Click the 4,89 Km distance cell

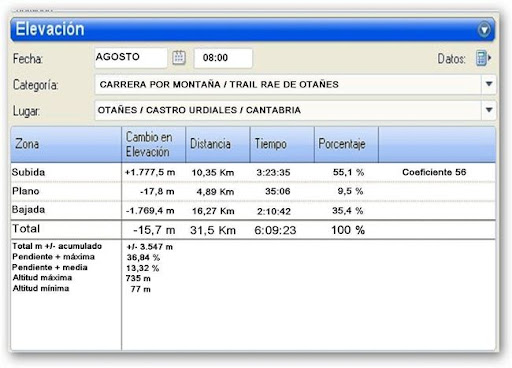pos(215,192)
